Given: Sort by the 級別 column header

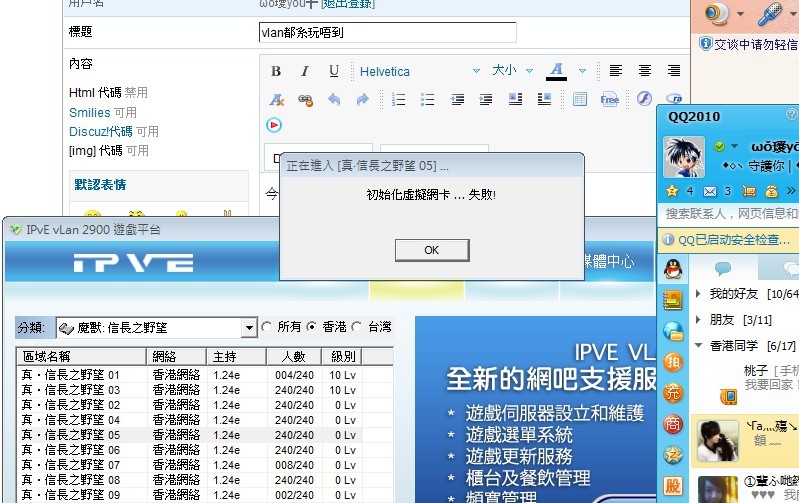Looking at the screenshot, I should click(342, 357).
